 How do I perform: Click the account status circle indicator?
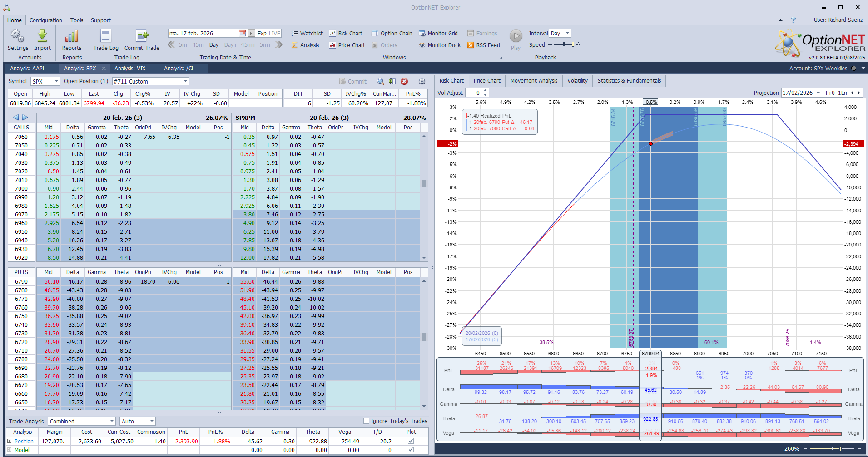[853, 68]
